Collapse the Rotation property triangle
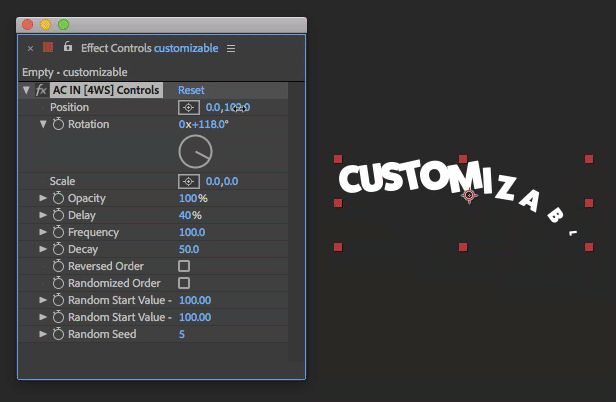Image resolution: width=616 pixels, height=402 pixels. point(43,124)
